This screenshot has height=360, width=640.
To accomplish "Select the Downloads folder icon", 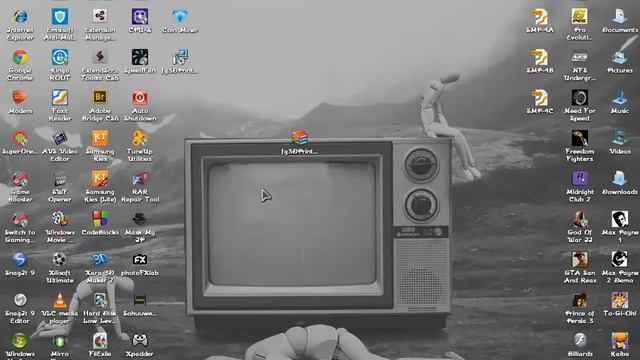I will click(x=620, y=179).
